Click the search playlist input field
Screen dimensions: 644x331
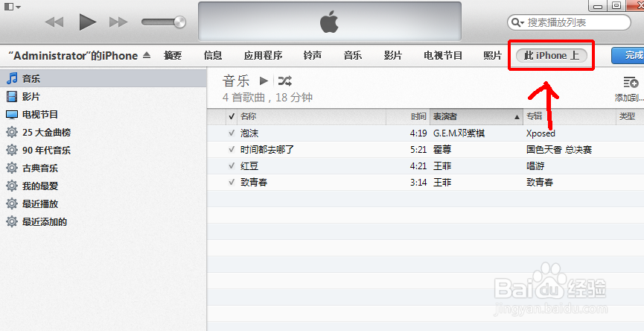[x=569, y=22]
